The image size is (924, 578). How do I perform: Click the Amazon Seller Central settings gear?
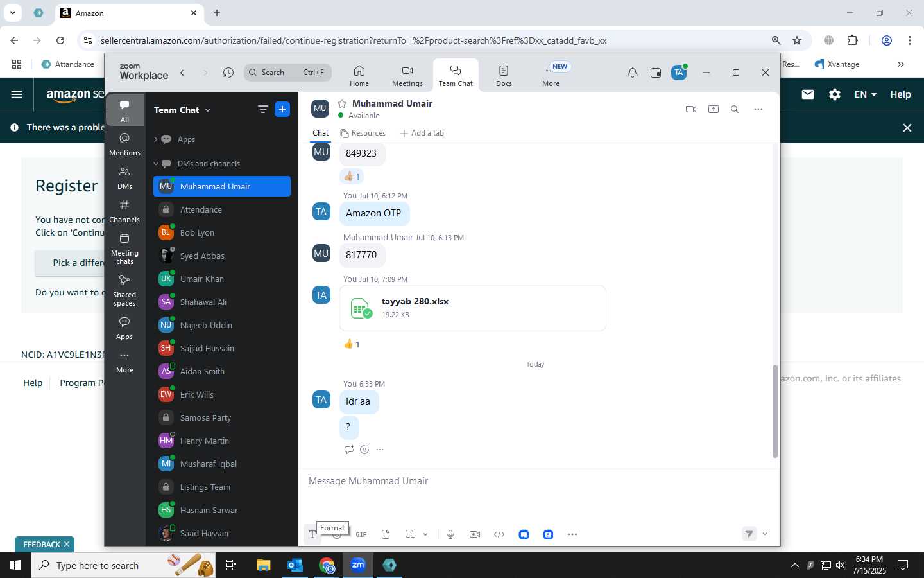point(834,94)
